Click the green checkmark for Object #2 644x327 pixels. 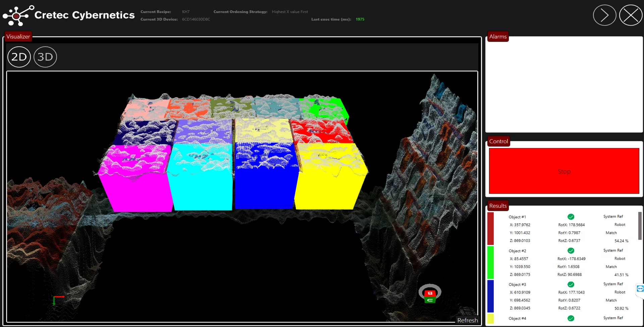click(x=571, y=251)
